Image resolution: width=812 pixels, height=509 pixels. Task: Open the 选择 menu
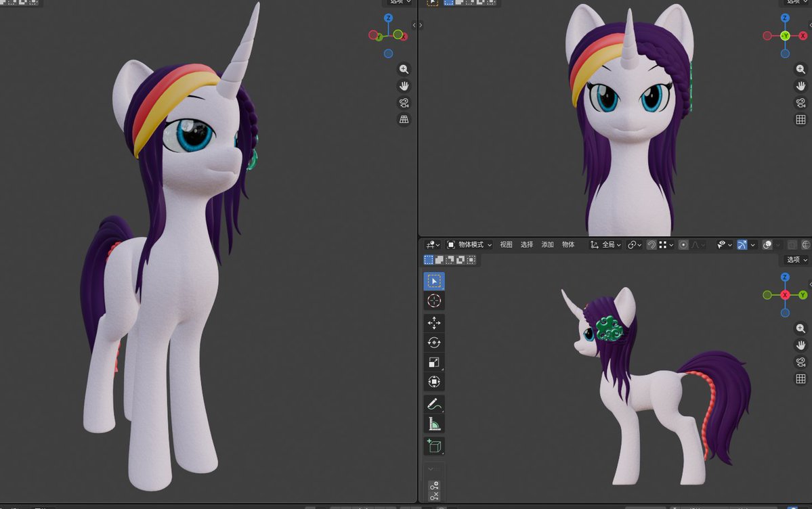point(527,245)
